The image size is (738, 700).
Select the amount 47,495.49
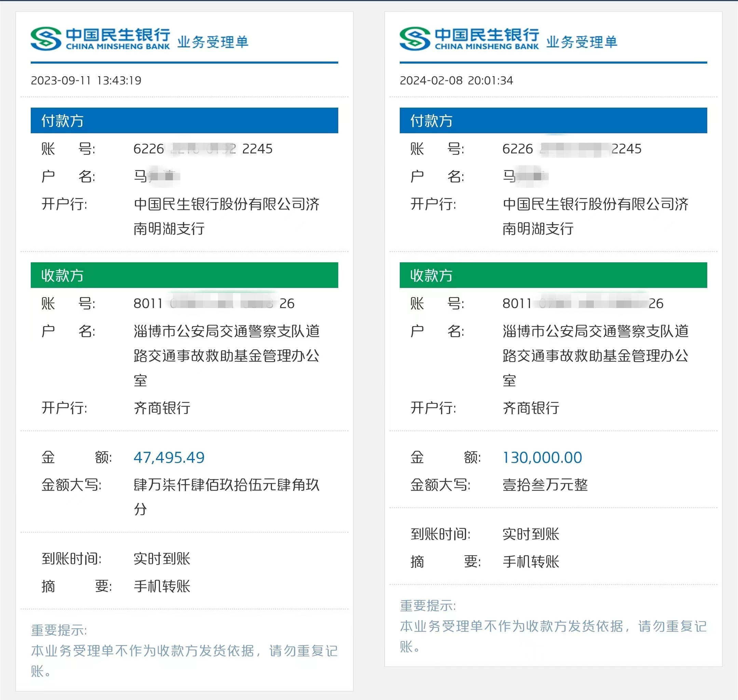click(x=169, y=458)
